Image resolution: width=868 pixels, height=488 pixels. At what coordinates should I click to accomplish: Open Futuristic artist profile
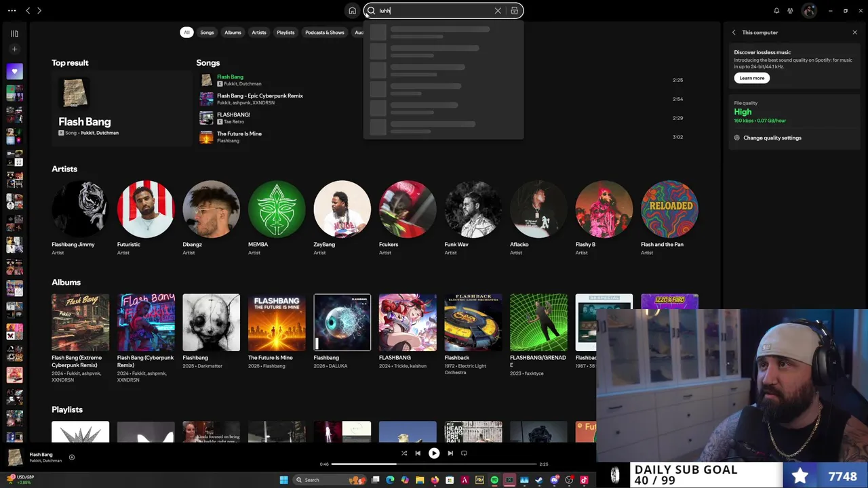[146, 218]
